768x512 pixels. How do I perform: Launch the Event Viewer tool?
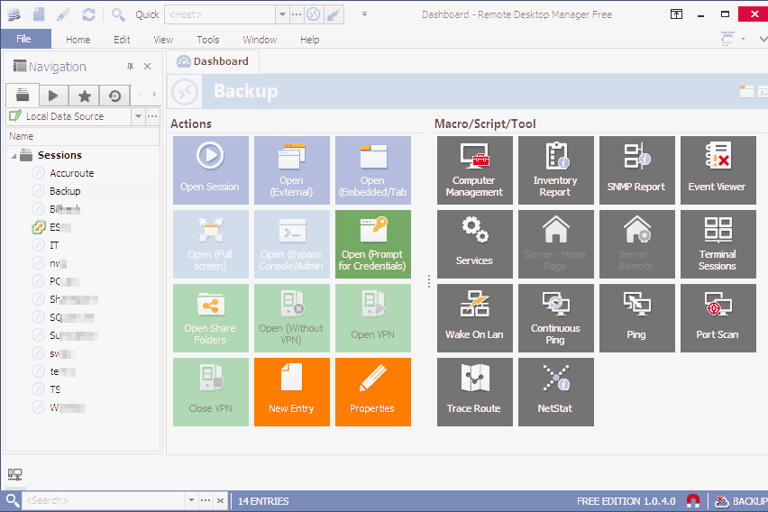(x=718, y=170)
